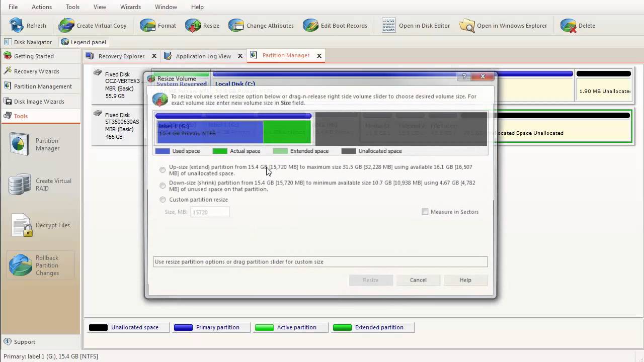The height and width of the screenshot is (362, 644).
Task: Click the dialog's question mark help button
Action: [464, 76]
